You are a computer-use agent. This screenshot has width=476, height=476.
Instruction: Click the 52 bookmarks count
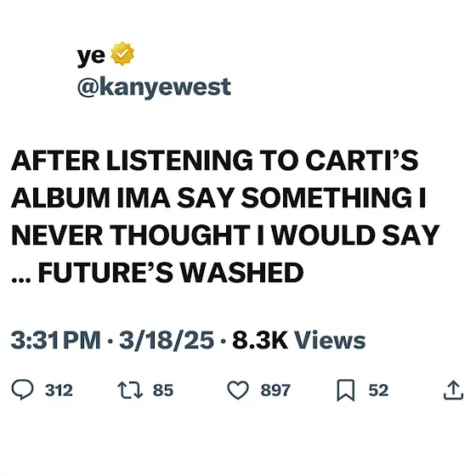(378, 390)
